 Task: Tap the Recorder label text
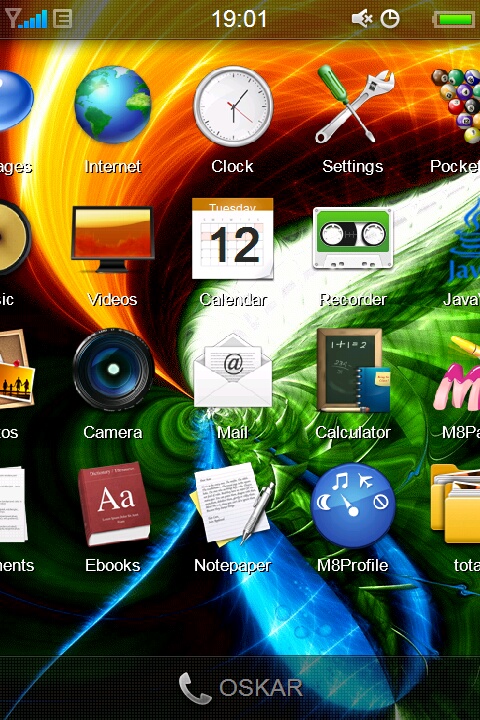pyautogui.click(x=353, y=299)
